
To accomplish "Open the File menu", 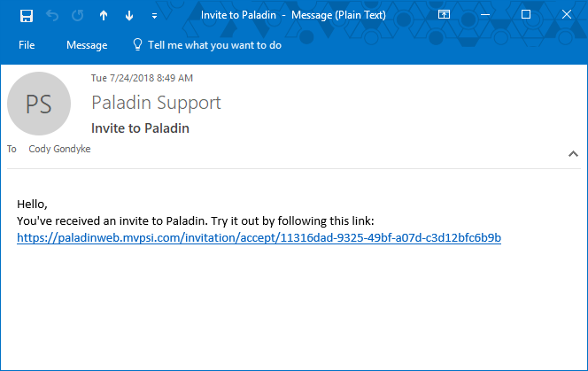I will [27, 45].
